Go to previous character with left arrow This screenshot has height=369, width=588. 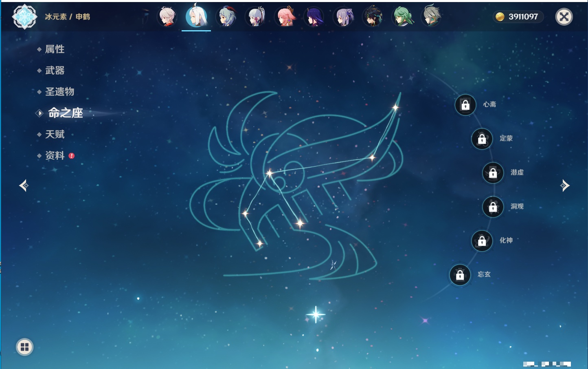point(24,186)
